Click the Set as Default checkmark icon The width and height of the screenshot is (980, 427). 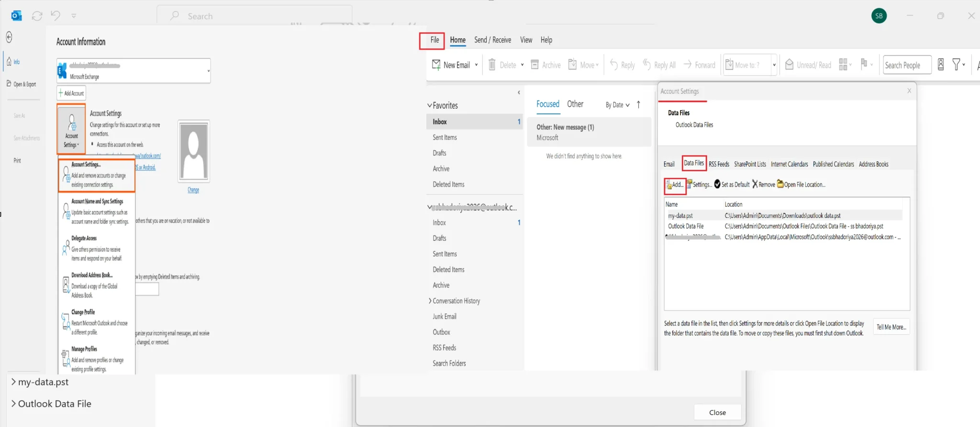click(717, 184)
